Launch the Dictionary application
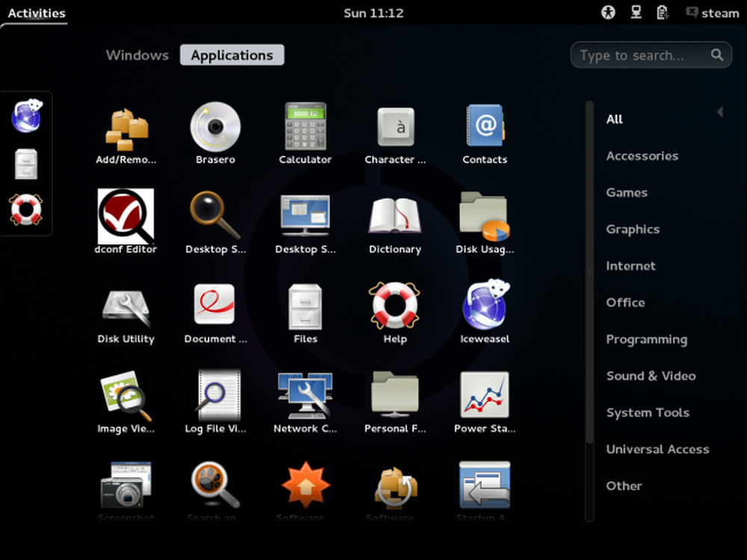The width and height of the screenshot is (747, 560). pyautogui.click(x=395, y=222)
